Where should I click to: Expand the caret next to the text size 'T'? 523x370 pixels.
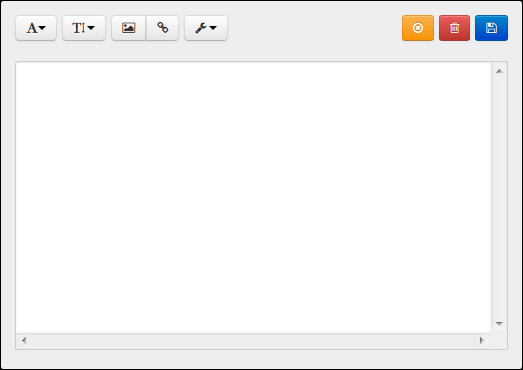click(91, 28)
